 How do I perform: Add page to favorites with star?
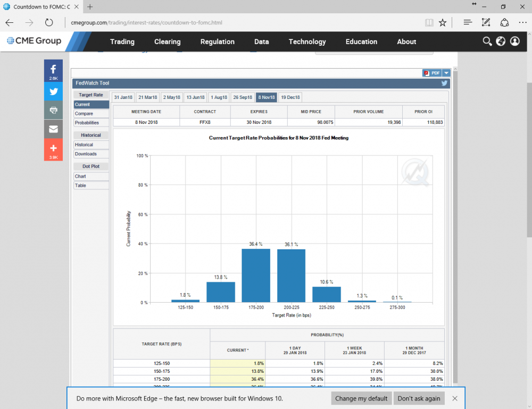pos(443,23)
